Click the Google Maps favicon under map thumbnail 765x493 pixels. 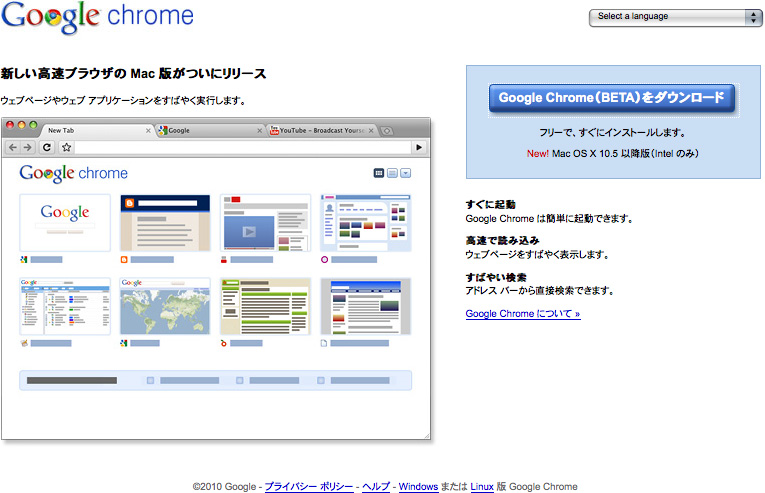coord(124,343)
